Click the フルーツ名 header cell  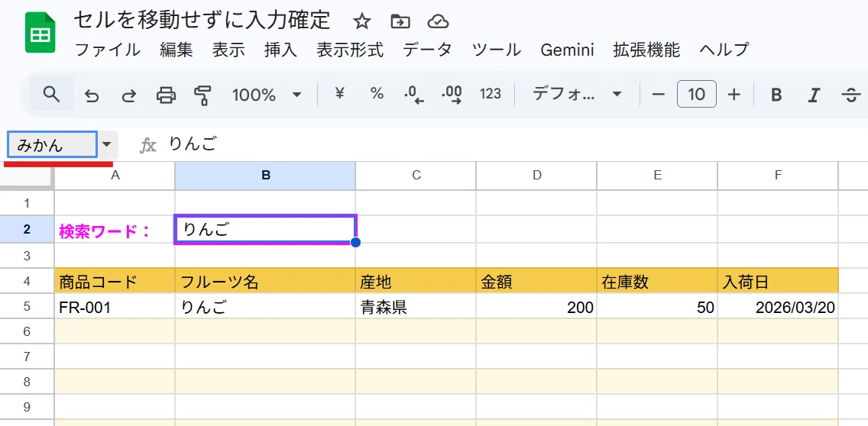point(265,282)
